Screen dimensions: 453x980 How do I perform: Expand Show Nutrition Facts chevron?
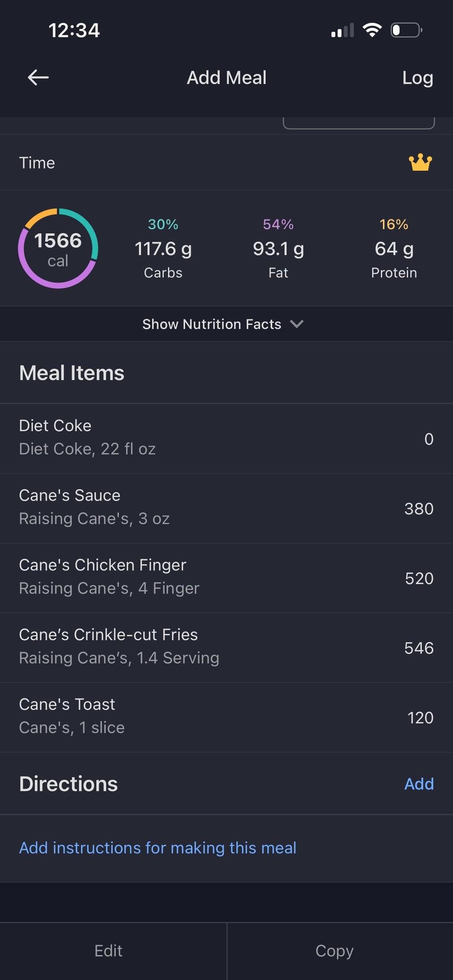pos(297,324)
